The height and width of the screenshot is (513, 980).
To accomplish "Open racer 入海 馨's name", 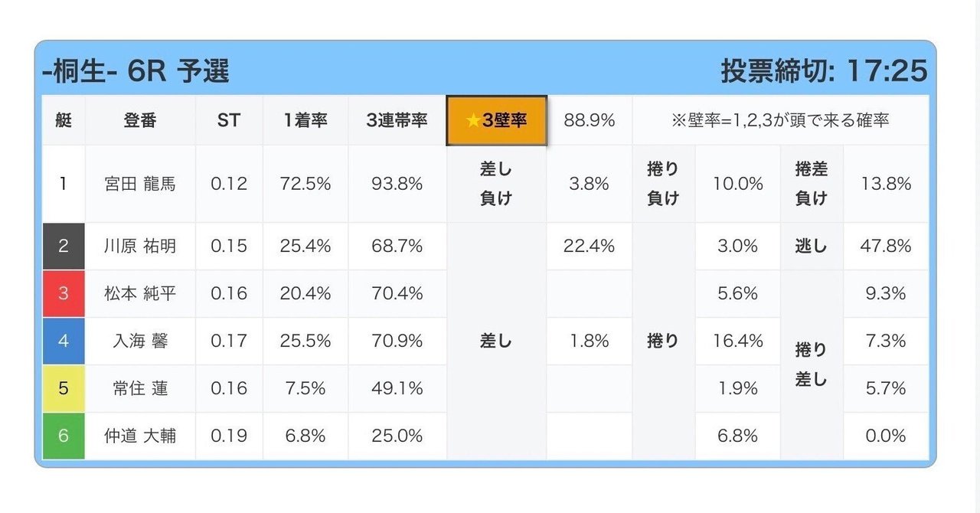I will point(140,341).
